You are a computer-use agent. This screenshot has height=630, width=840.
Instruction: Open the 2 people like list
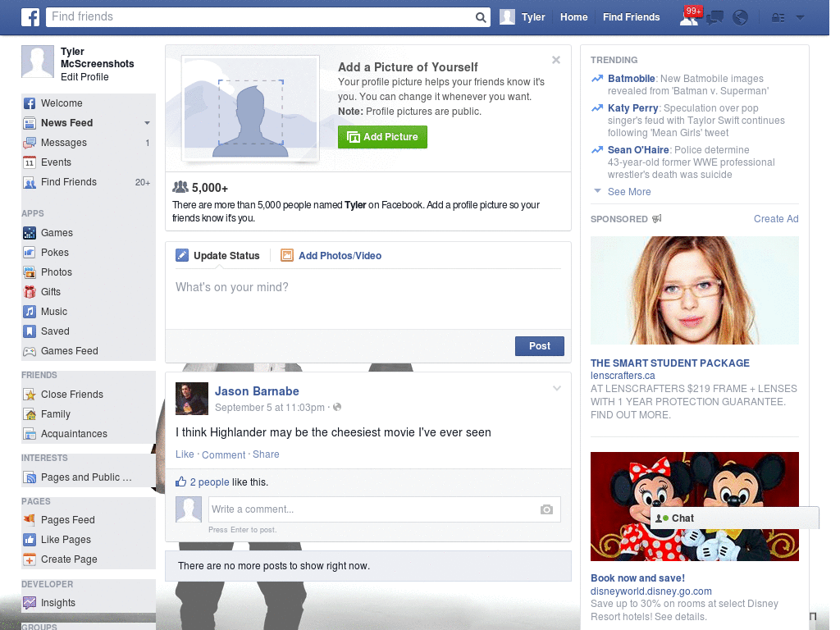point(209,482)
